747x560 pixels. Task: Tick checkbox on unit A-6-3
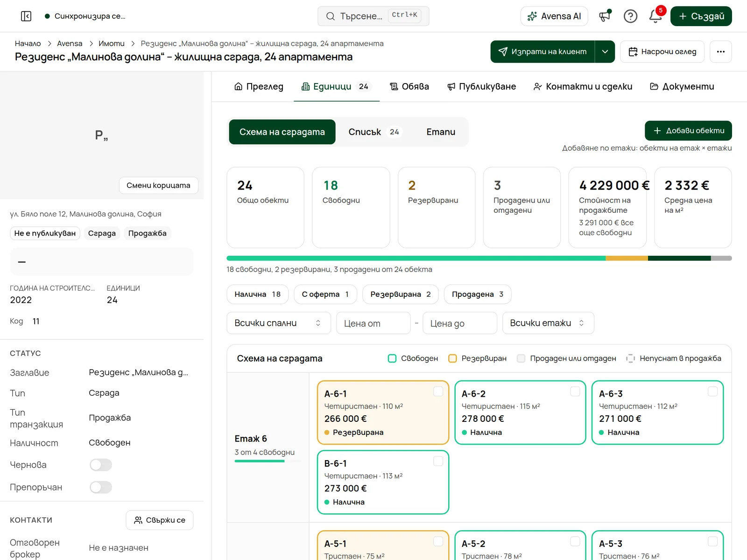click(x=712, y=392)
